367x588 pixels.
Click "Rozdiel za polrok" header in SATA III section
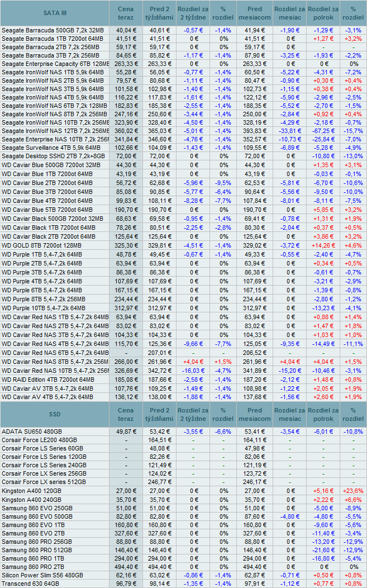click(323, 13)
